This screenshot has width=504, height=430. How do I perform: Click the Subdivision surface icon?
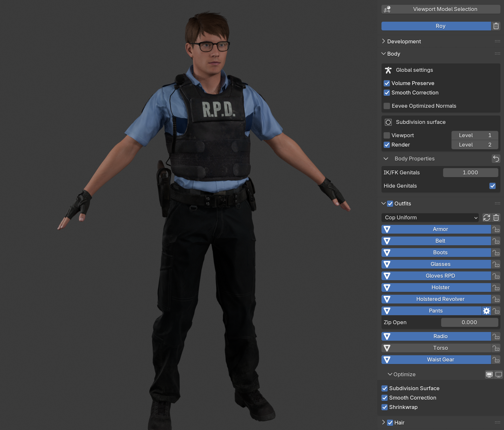point(388,122)
